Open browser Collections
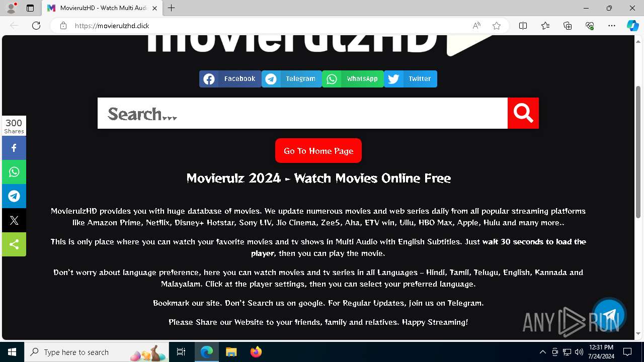The image size is (644, 362). (568, 26)
